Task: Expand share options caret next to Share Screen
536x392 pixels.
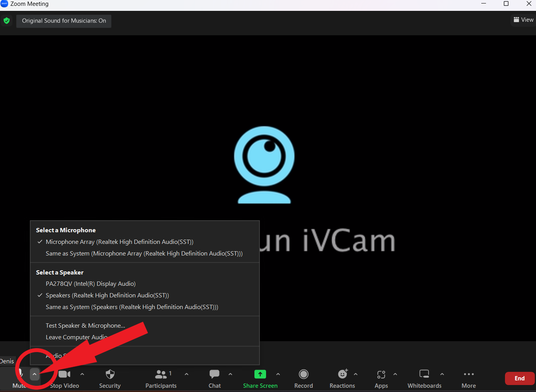Action: click(278, 374)
